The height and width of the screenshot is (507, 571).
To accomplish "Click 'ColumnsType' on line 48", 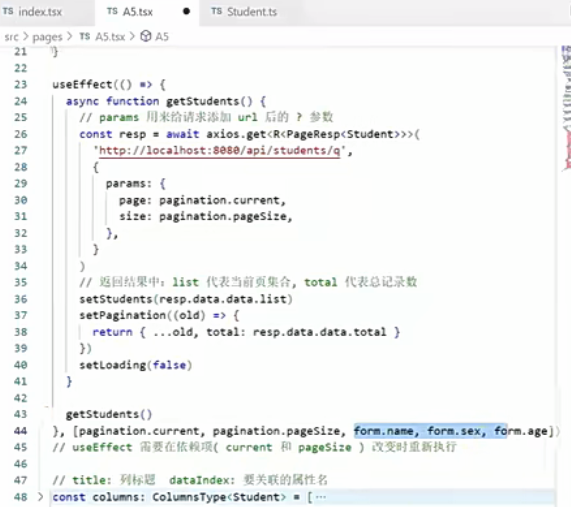I will click(x=189, y=497).
